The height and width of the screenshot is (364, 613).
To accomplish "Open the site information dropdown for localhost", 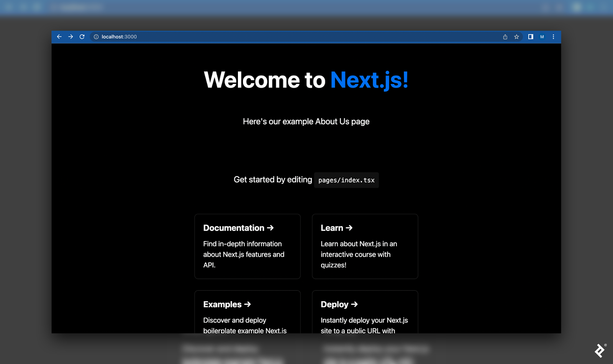I will (x=96, y=37).
